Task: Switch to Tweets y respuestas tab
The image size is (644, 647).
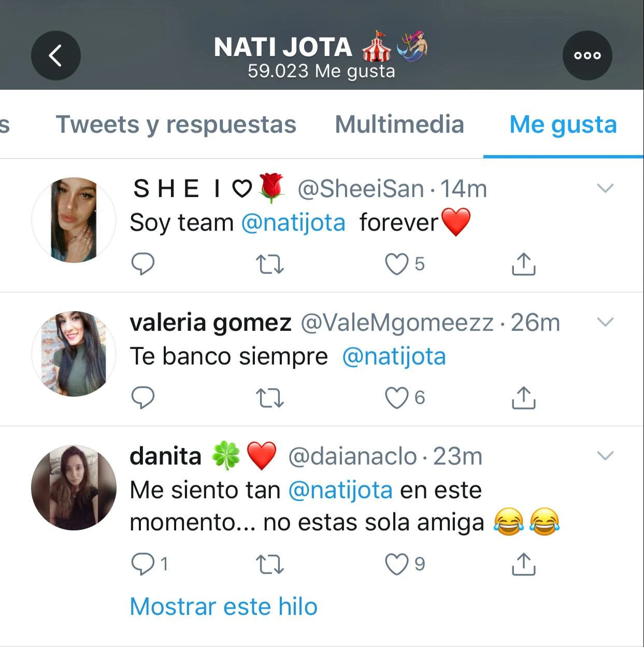Action: (176, 124)
